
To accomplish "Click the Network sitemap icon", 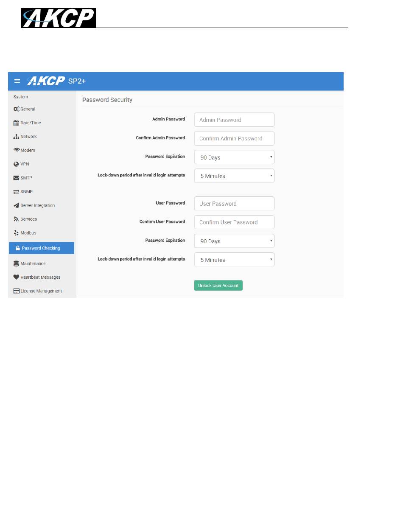I will 16,137.
